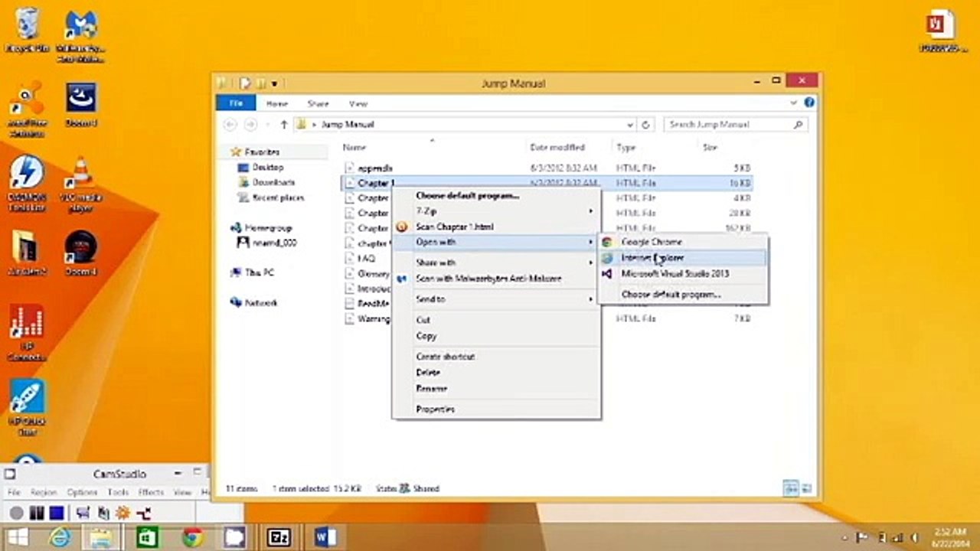980x551 pixels.
Task: Switch to large icons view in status bar
Action: (x=806, y=488)
